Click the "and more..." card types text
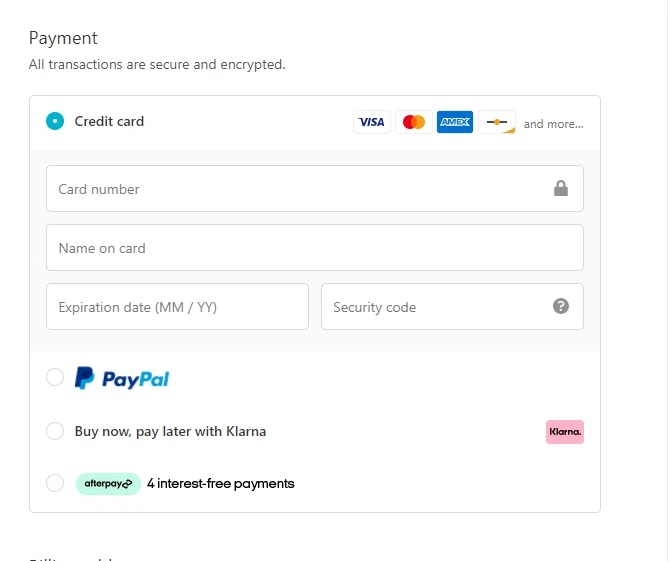Image resolution: width=668 pixels, height=561 pixels. [553, 124]
